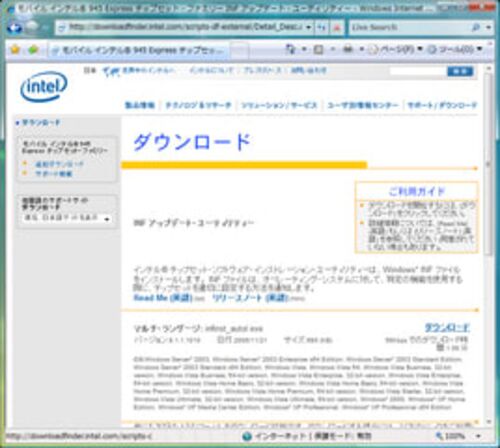Screen dimensions: 500x448
Task: Click the scrollbar down arrow
Action: (x=488, y=422)
